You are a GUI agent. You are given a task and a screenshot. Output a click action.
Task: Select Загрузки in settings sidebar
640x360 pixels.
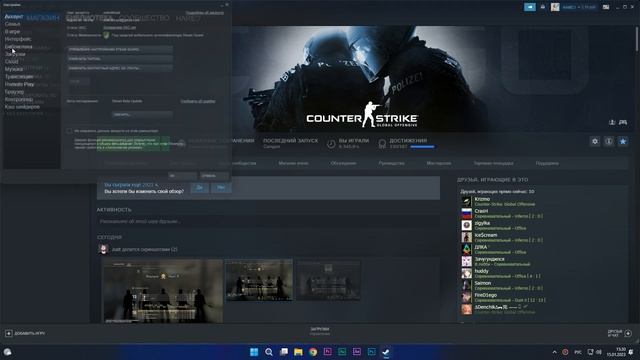coord(15,54)
